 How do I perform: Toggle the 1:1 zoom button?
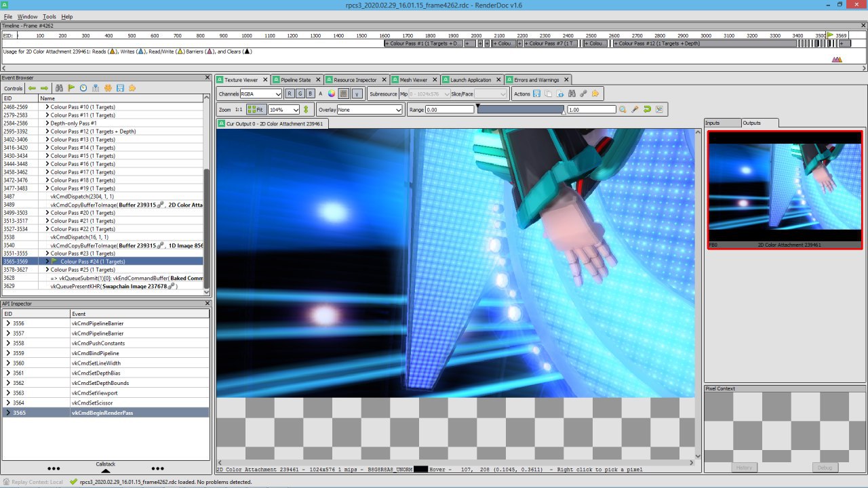(239, 109)
